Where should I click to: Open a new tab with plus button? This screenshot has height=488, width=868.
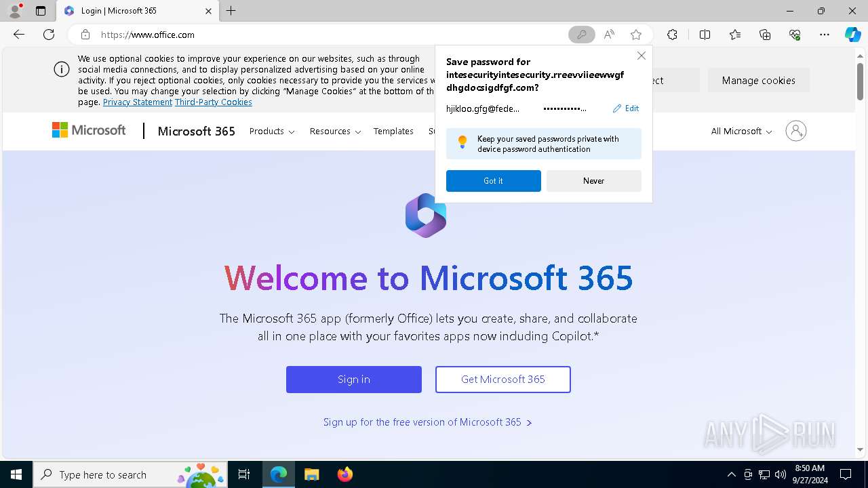tap(231, 11)
